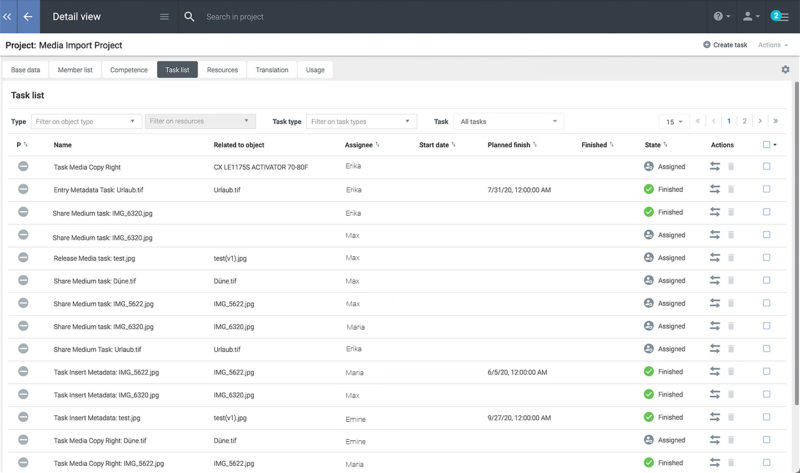
Task: Click Assigned state icon for Share Medium Task: Urlaub.tif
Action: point(648,349)
